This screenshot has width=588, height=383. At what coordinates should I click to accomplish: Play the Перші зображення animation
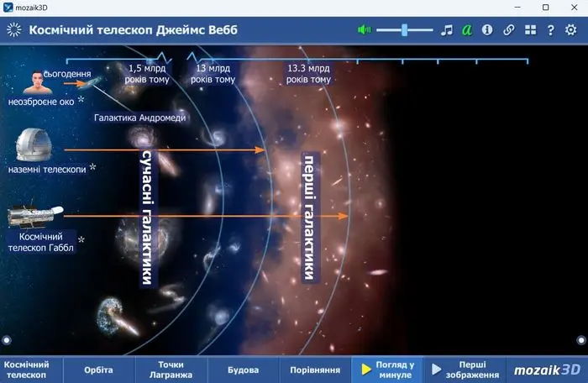465,370
